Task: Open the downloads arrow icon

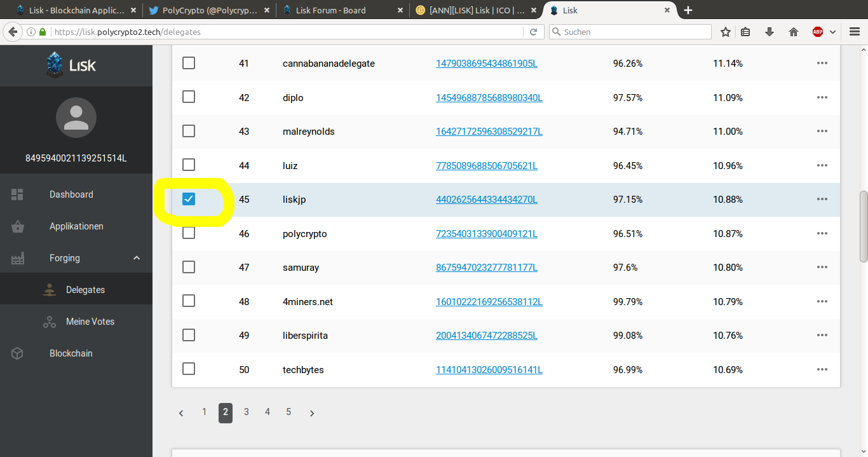Action: tap(770, 32)
